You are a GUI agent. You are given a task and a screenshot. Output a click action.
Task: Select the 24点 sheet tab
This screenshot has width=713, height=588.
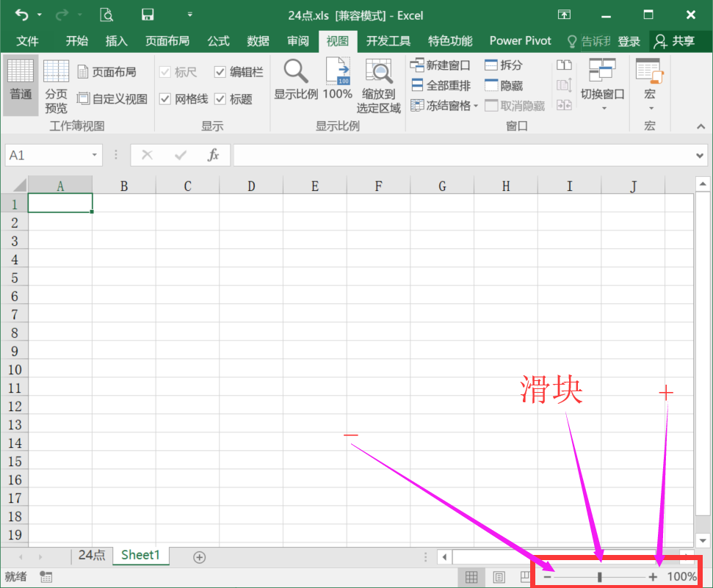91,555
